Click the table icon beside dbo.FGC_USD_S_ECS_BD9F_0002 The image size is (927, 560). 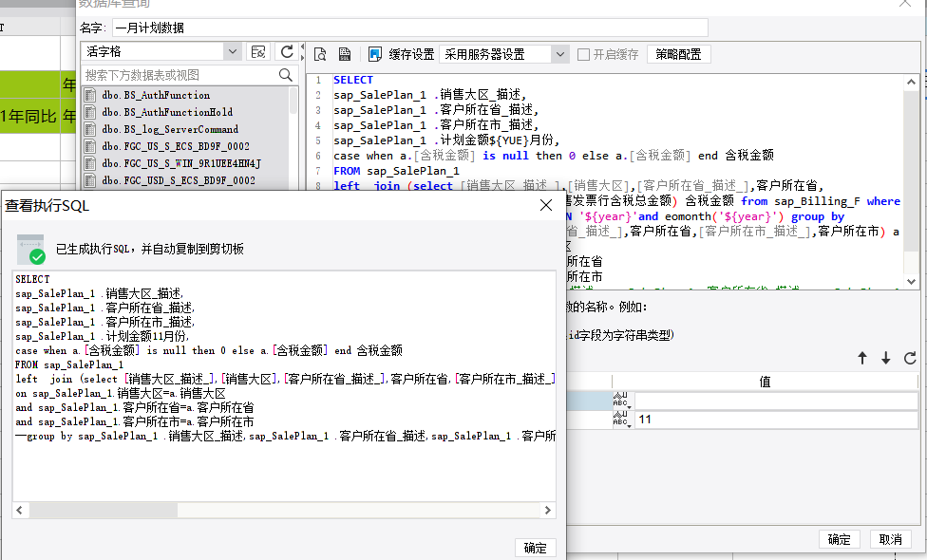point(90,180)
